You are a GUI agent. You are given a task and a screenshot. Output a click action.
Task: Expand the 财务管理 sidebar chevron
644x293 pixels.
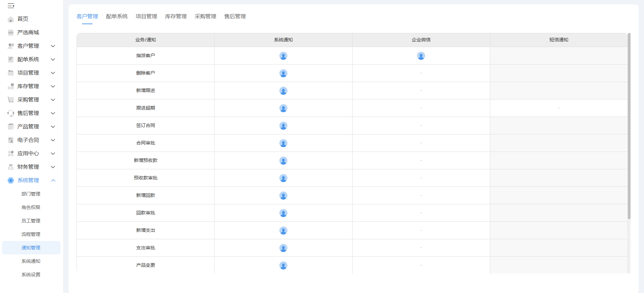(53, 167)
